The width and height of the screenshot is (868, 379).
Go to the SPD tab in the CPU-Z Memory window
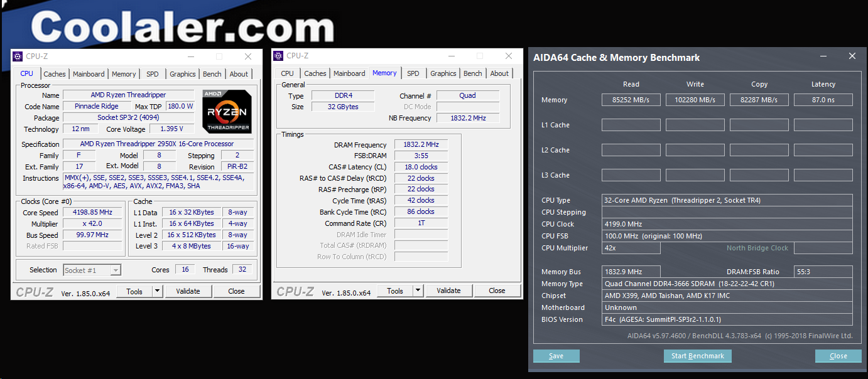pyautogui.click(x=413, y=73)
